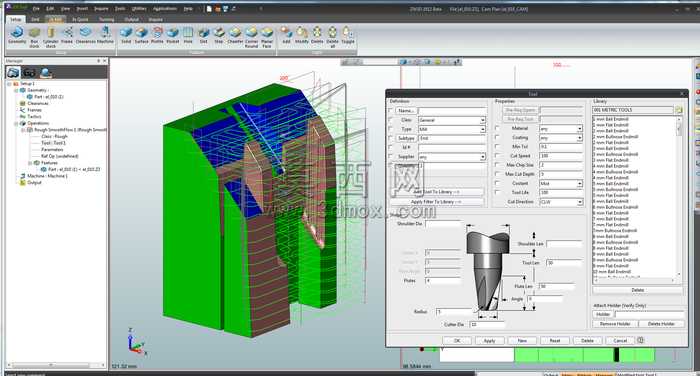Viewport: 700px width, 376px height.
Task: Open the View menu
Action: click(x=65, y=8)
